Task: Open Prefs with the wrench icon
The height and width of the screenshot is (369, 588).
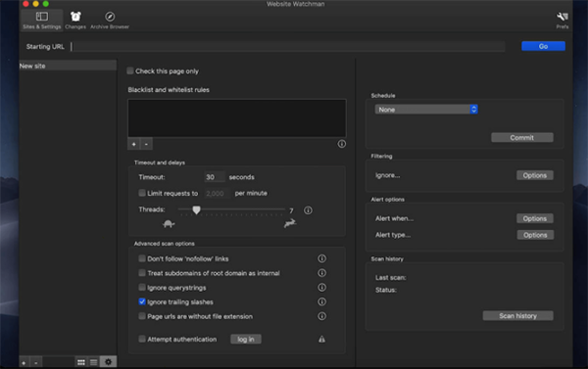Action: 563,21
